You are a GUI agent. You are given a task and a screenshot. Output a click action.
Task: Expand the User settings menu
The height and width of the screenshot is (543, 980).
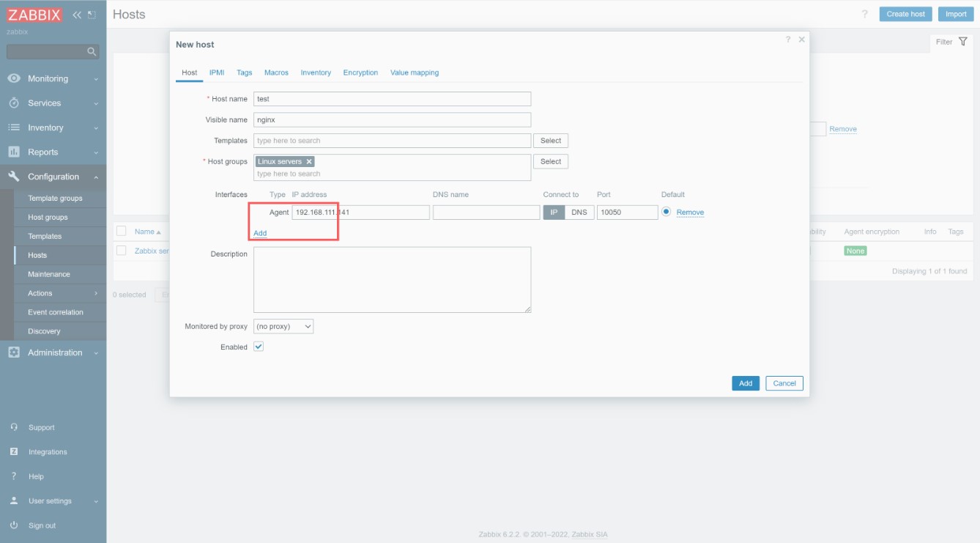pos(96,501)
